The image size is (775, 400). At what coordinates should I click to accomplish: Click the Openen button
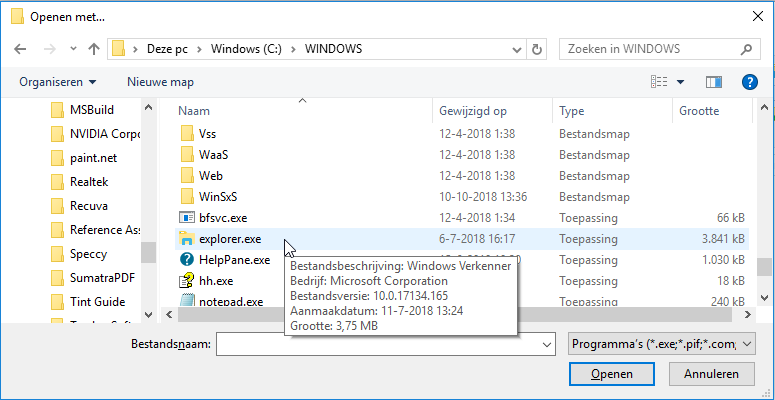pos(612,374)
